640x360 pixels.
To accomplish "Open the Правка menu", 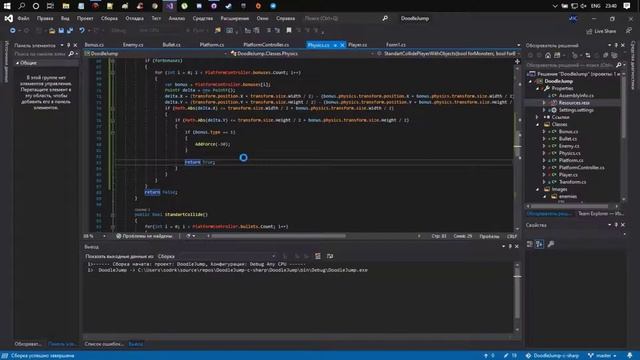I will (45, 18).
